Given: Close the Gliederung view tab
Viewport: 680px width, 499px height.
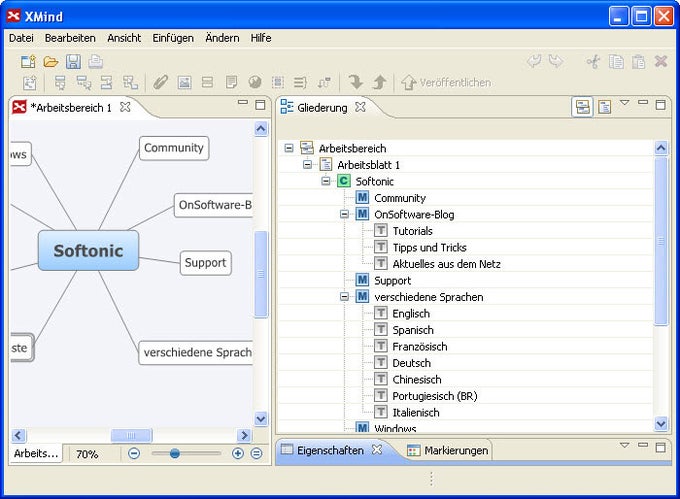Looking at the screenshot, I should click(360, 107).
